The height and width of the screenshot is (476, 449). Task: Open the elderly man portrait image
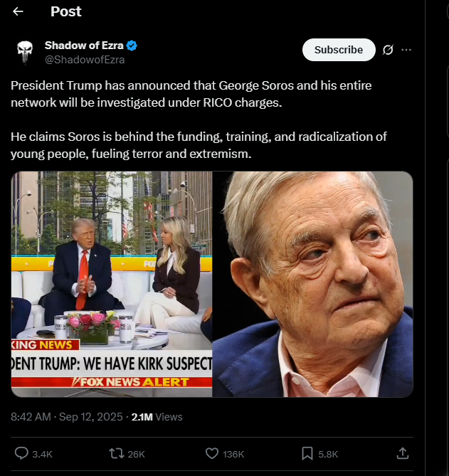click(x=313, y=284)
